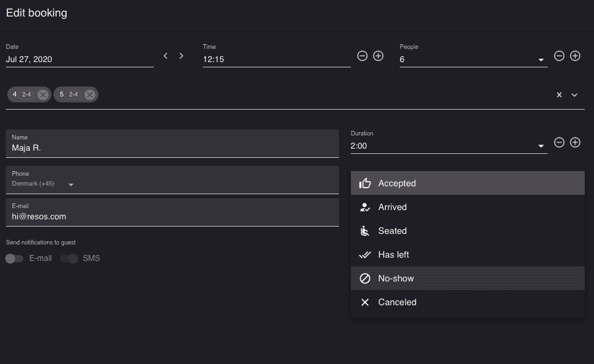Decrease booking time with minus icon
The width and height of the screenshot is (594, 364).
click(362, 56)
